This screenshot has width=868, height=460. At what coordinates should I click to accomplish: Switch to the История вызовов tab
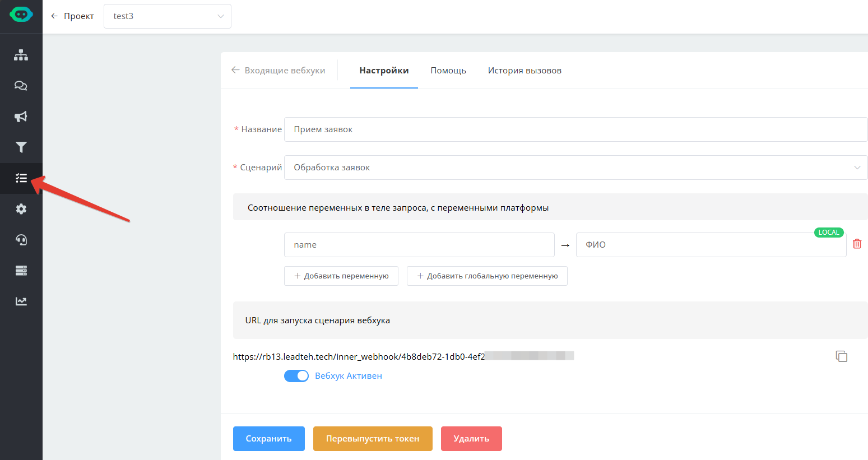point(524,71)
